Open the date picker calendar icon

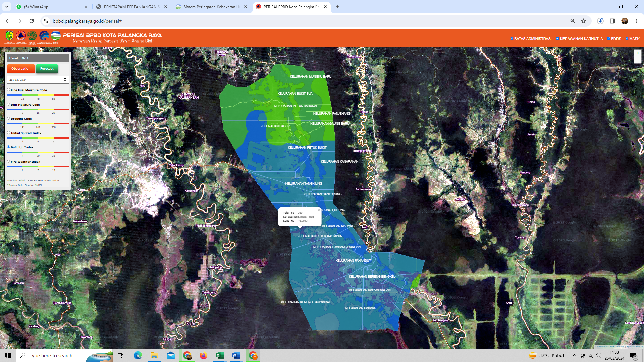click(65, 80)
